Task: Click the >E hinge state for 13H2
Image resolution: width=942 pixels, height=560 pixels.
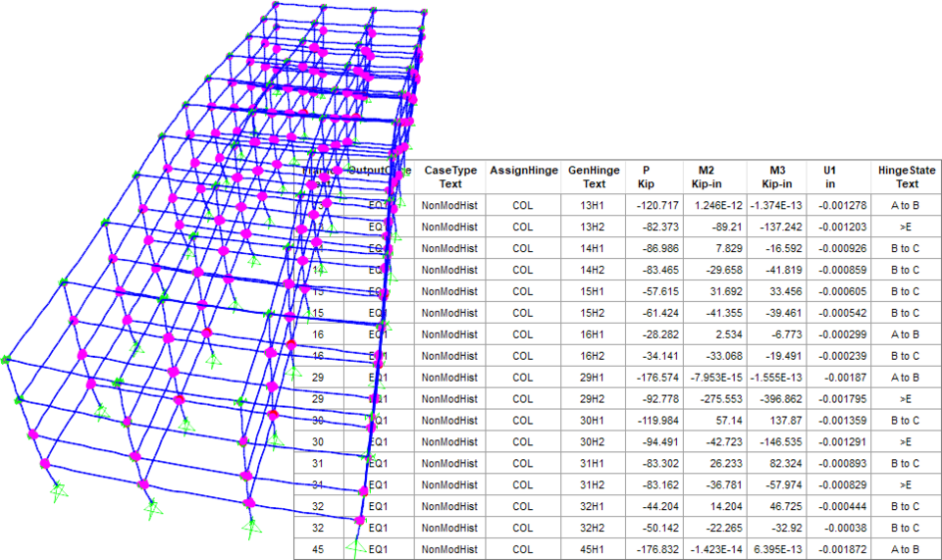Action: click(x=907, y=227)
